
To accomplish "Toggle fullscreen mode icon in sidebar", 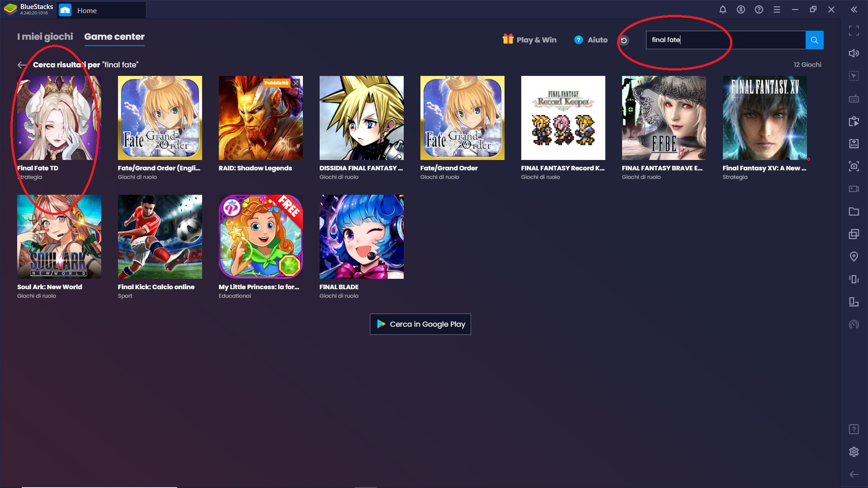I will pos(854,31).
